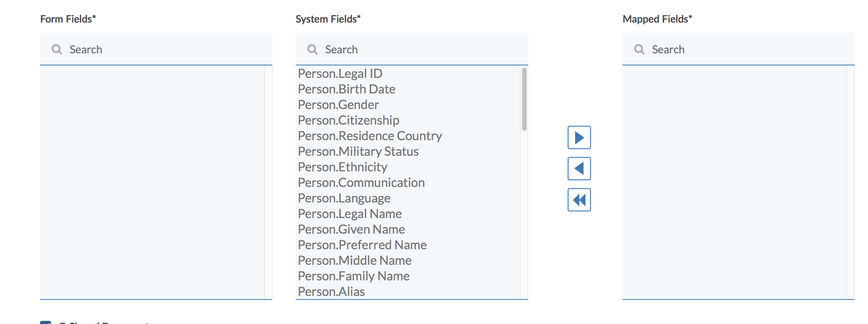
Task: Click the double-left-arrow remove all button
Action: [579, 200]
